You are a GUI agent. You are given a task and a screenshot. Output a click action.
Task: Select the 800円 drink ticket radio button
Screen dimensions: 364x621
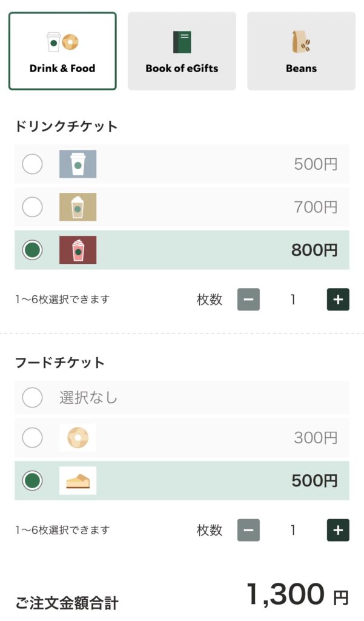[x=32, y=250]
